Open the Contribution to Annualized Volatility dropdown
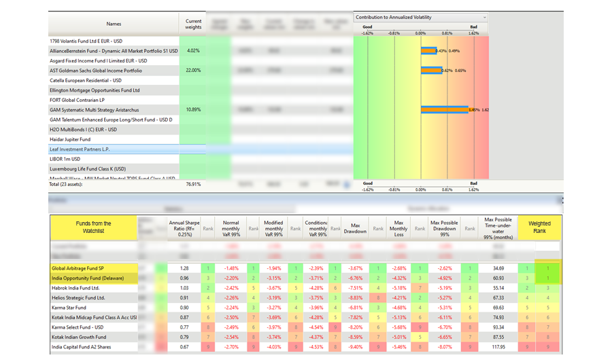Screen dimensions: 612x364 pos(421,17)
